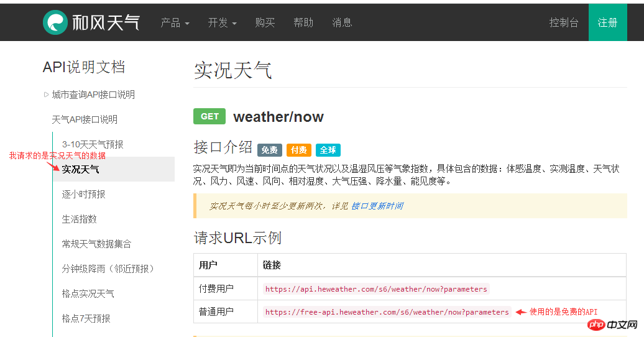Click the 付费用户 table cell
This screenshot has width=644, height=337.
click(226, 289)
